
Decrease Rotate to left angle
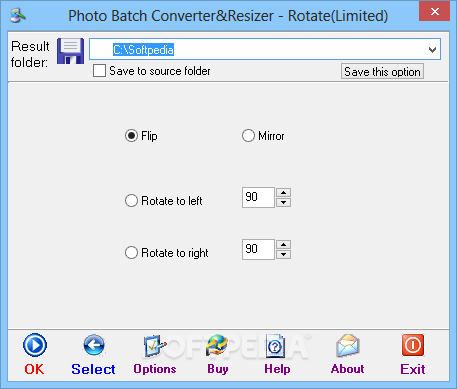[283, 202]
